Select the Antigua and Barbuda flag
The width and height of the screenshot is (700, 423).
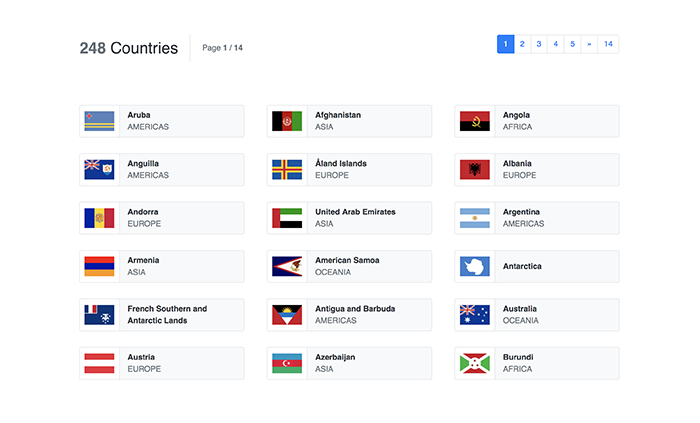(x=287, y=315)
